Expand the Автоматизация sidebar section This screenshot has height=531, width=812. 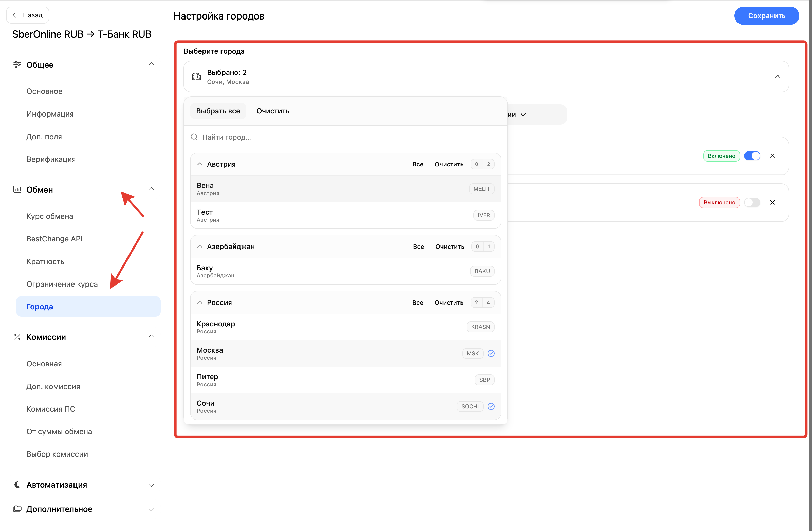(x=151, y=485)
